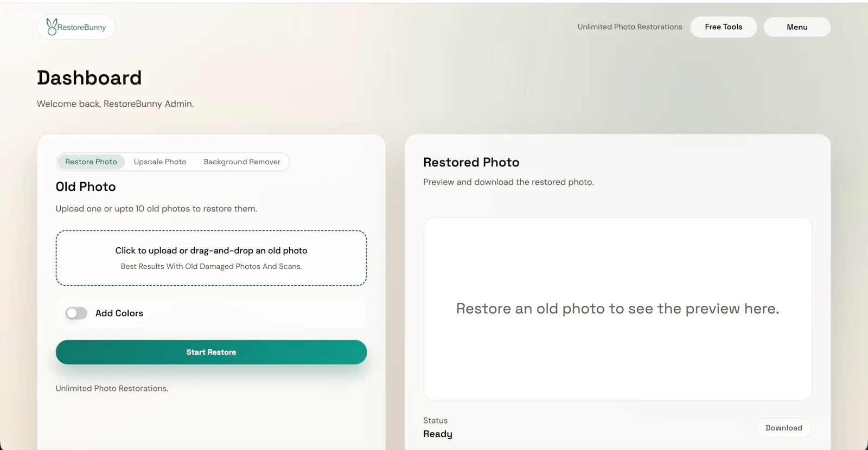The height and width of the screenshot is (450, 868).
Task: Switch to the Upscale Photo tab
Action: pyautogui.click(x=160, y=162)
